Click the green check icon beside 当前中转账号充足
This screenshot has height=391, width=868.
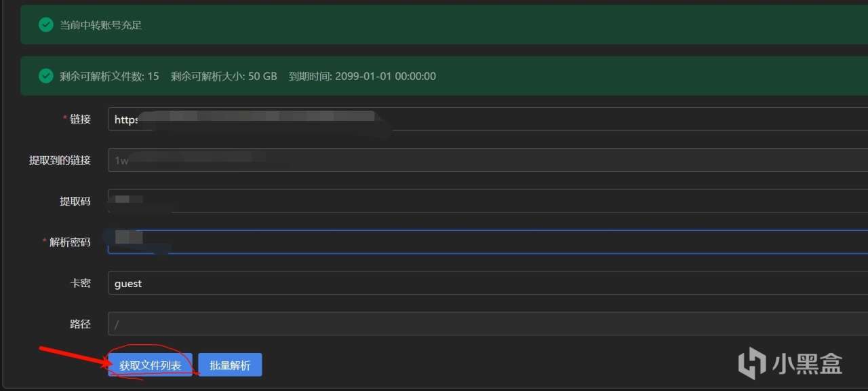tap(46, 25)
